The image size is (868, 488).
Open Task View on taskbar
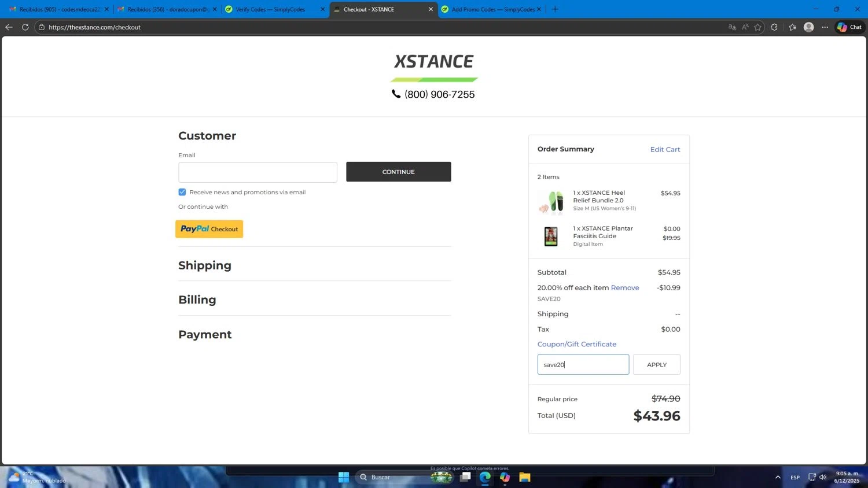pyautogui.click(x=466, y=477)
